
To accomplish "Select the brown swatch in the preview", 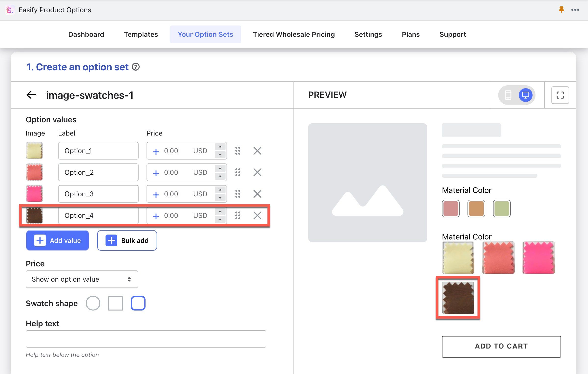I will pos(458,298).
